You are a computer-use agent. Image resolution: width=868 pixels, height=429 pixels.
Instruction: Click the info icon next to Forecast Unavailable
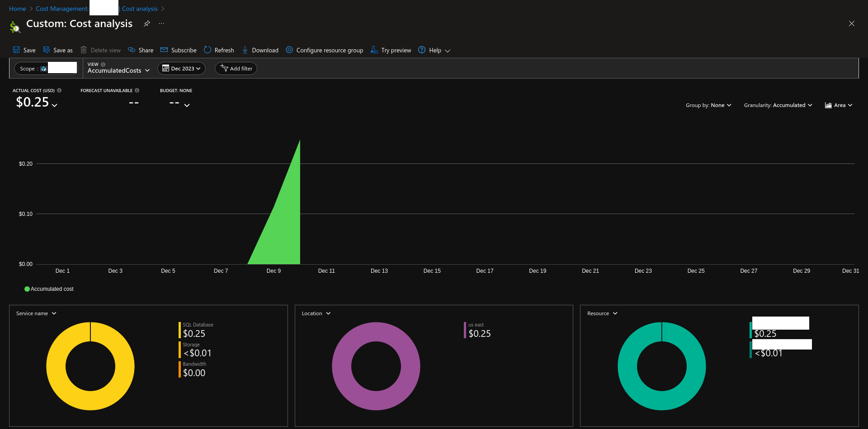pyautogui.click(x=137, y=90)
